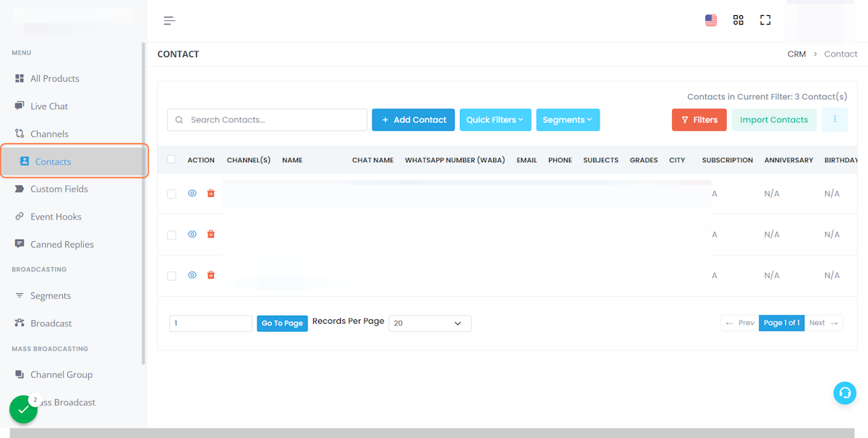Click the Add Contact button

(x=413, y=119)
